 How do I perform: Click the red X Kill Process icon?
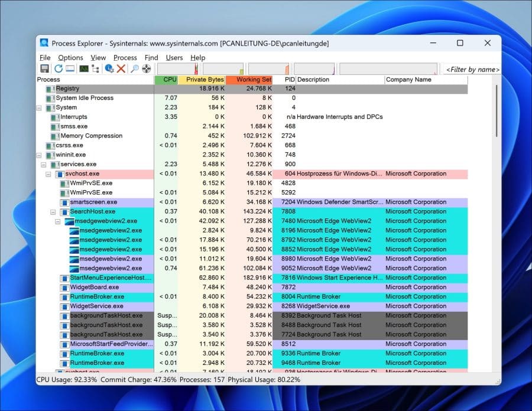pos(121,68)
